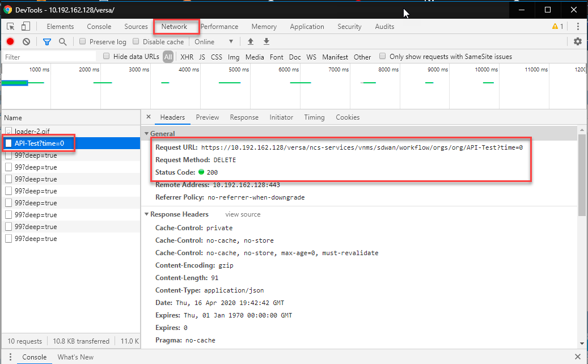Viewport: 588px width, 364px height.
Task: Enable the Preserve log checkbox
Action: 82,41
